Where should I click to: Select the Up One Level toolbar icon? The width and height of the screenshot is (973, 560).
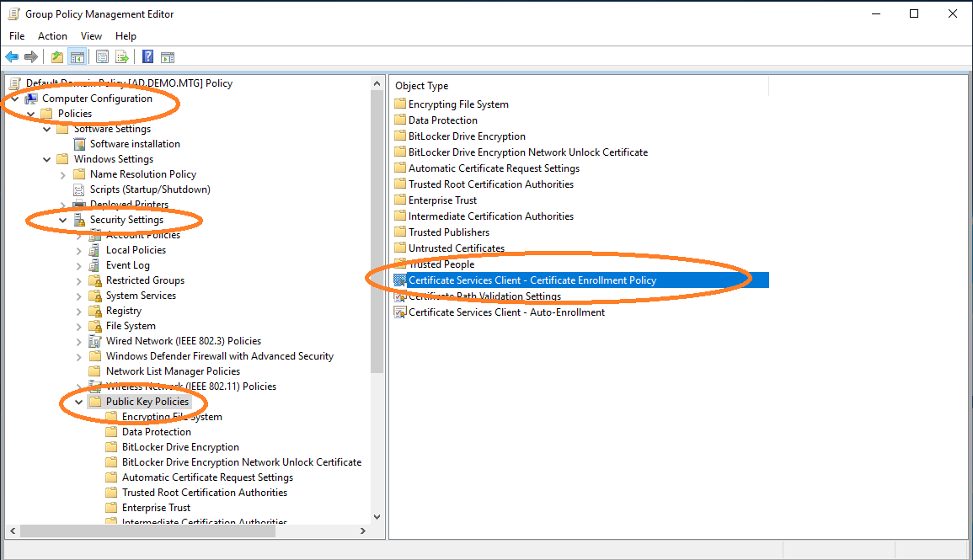56,56
